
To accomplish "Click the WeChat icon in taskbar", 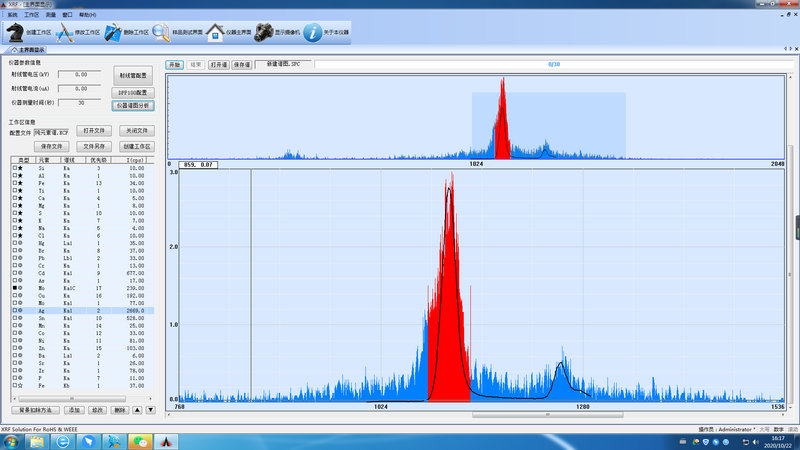I will [x=142, y=441].
